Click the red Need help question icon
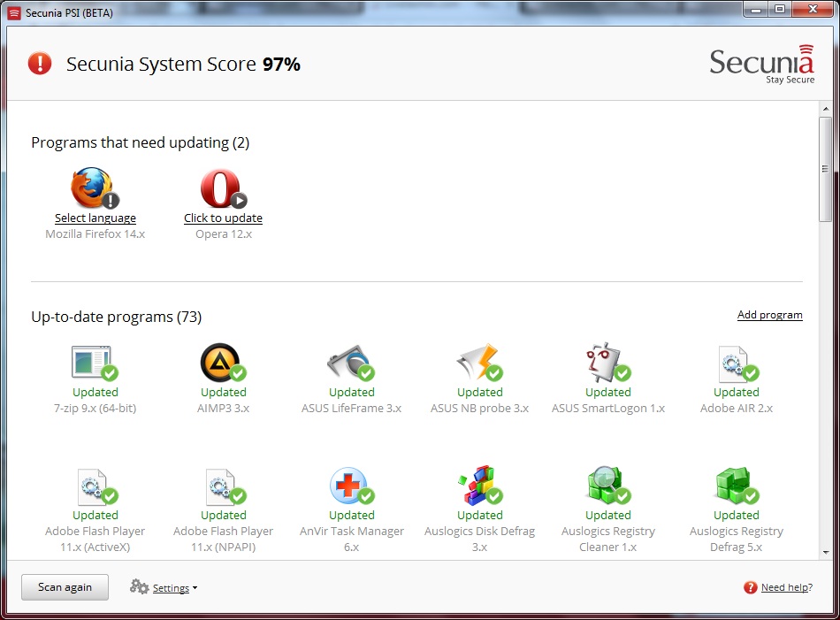The image size is (840, 620). click(x=750, y=587)
